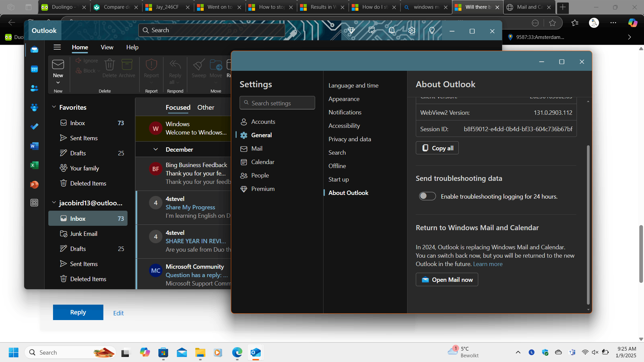The width and height of the screenshot is (644, 362).
Task: Select Mail in the Settings categories
Action: (257, 149)
